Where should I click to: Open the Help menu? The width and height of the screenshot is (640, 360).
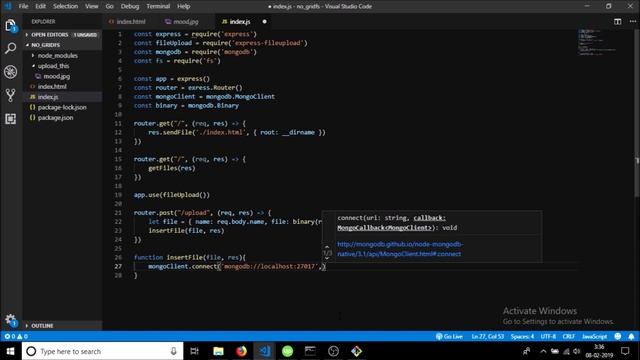point(183,6)
